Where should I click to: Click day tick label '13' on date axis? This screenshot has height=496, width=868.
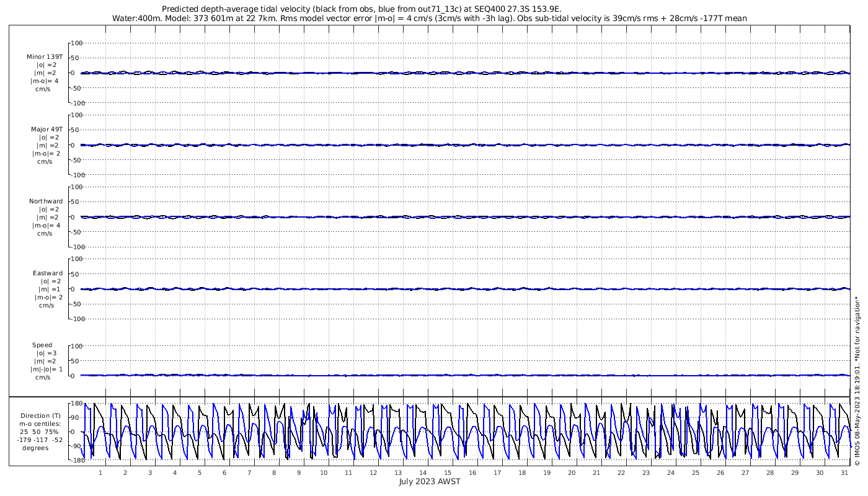coord(398,472)
